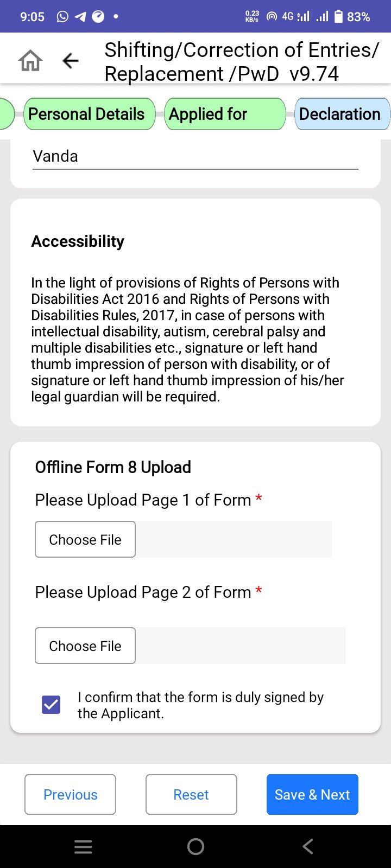
Task: Go back using the header arrow icon
Action: (x=71, y=61)
